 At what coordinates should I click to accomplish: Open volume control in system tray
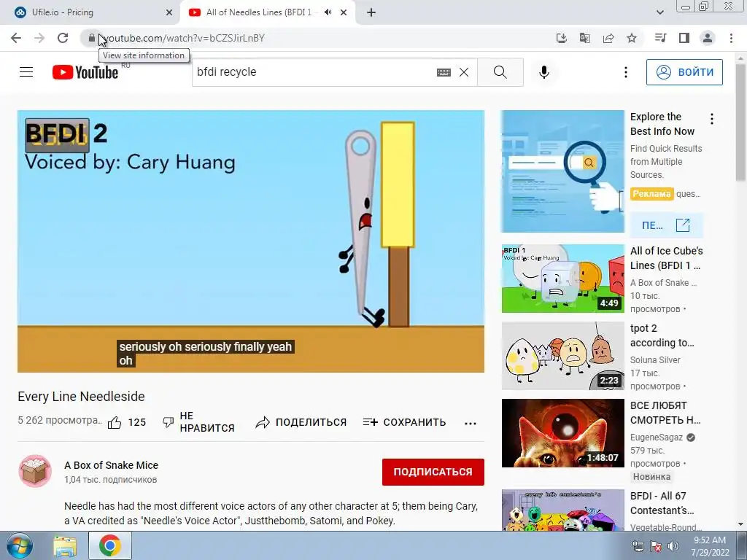click(x=673, y=546)
